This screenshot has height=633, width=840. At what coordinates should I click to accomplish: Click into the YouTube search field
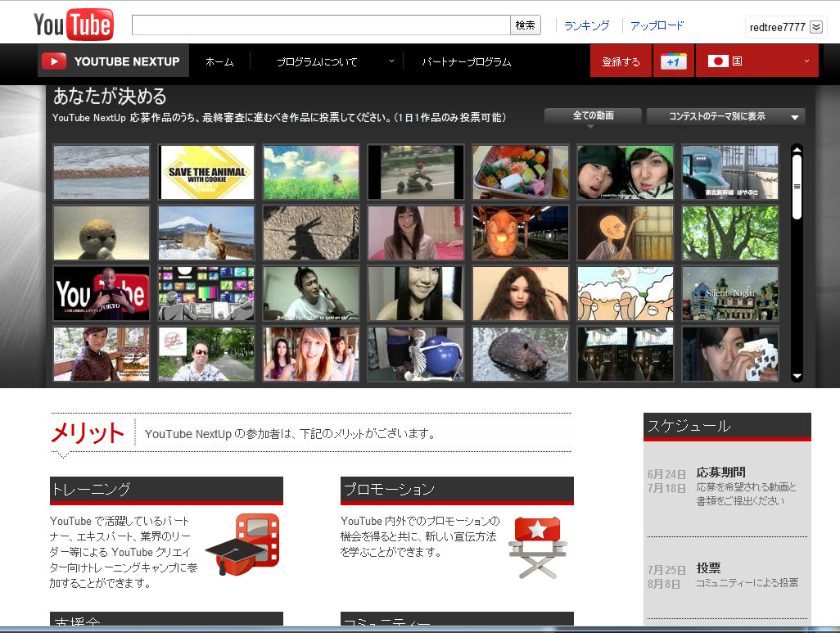click(x=321, y=25)
